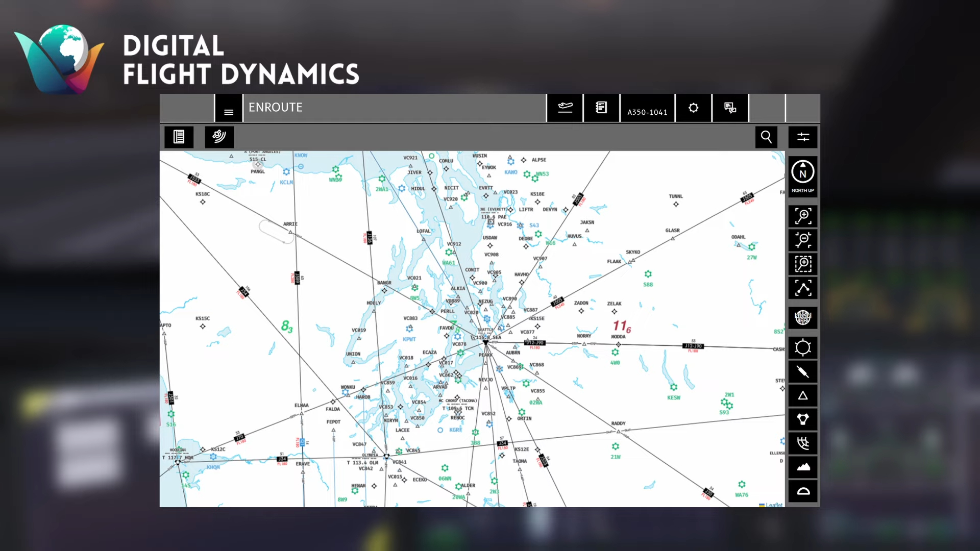Click the A350-1041 aircraft label
The image size is (980, 551).
click(x=647, y=112)
